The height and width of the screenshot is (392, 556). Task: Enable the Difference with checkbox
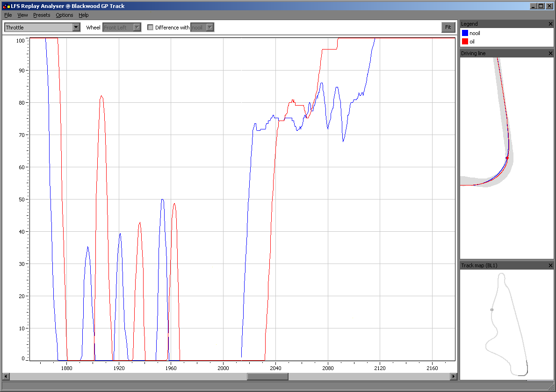(x=151, y=27)
